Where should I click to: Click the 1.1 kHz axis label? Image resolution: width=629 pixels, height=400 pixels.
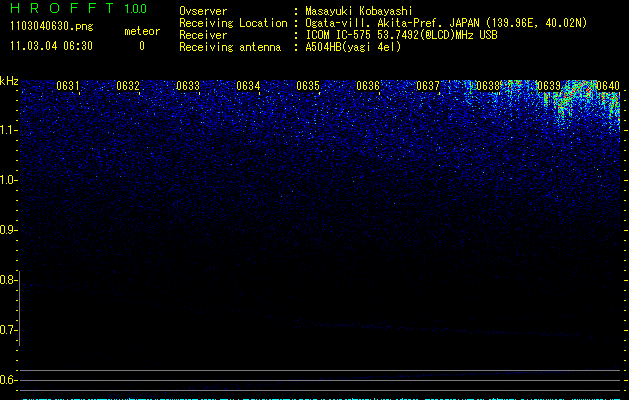8,130
